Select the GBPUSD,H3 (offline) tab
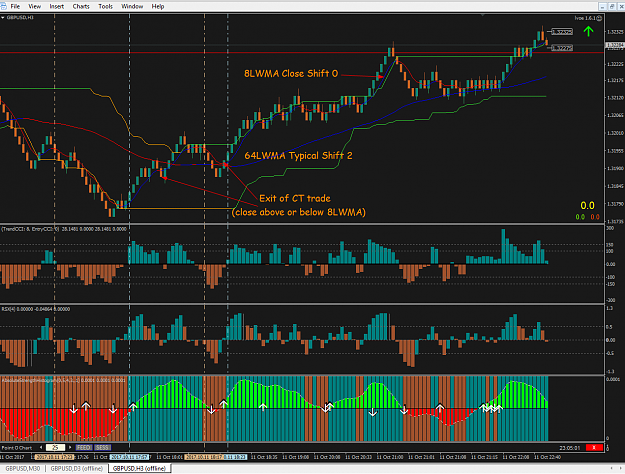This screenshot has width=625, height=474. [140, 468]
